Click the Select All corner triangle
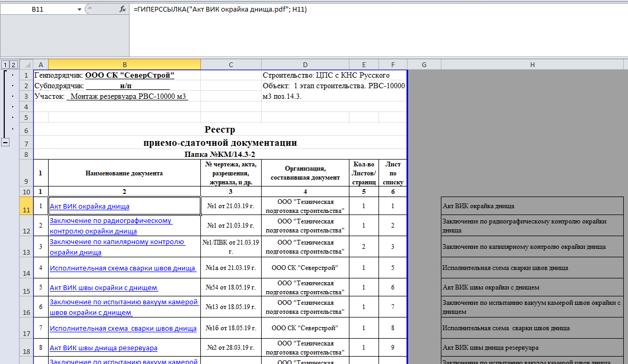This screenshot has width=628, height=364. click(26, 64)
